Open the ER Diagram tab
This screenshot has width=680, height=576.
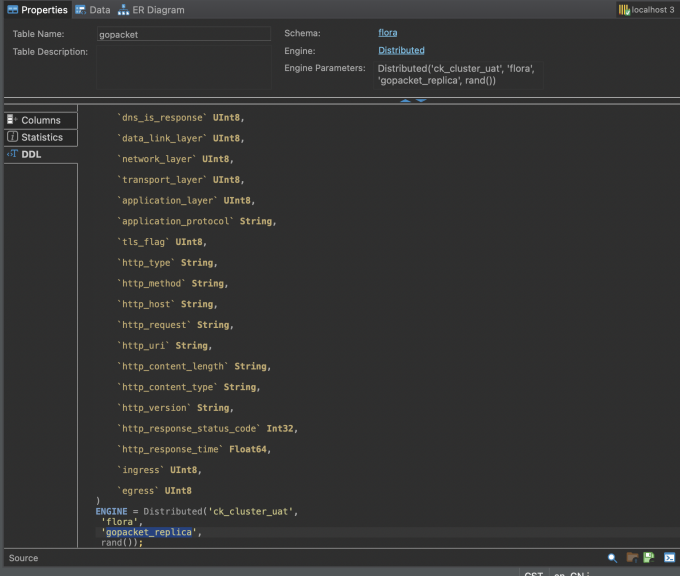(x=151, y=10)
